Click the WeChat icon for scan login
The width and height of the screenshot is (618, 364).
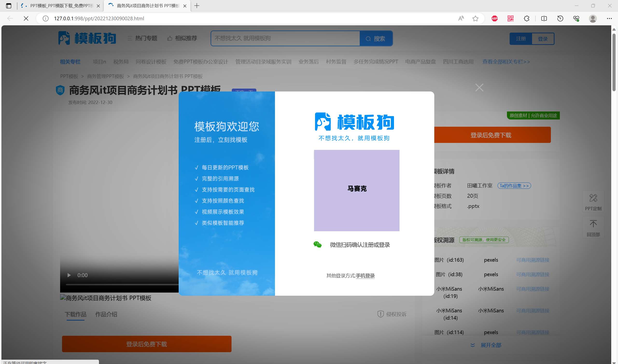pos(317,245)
